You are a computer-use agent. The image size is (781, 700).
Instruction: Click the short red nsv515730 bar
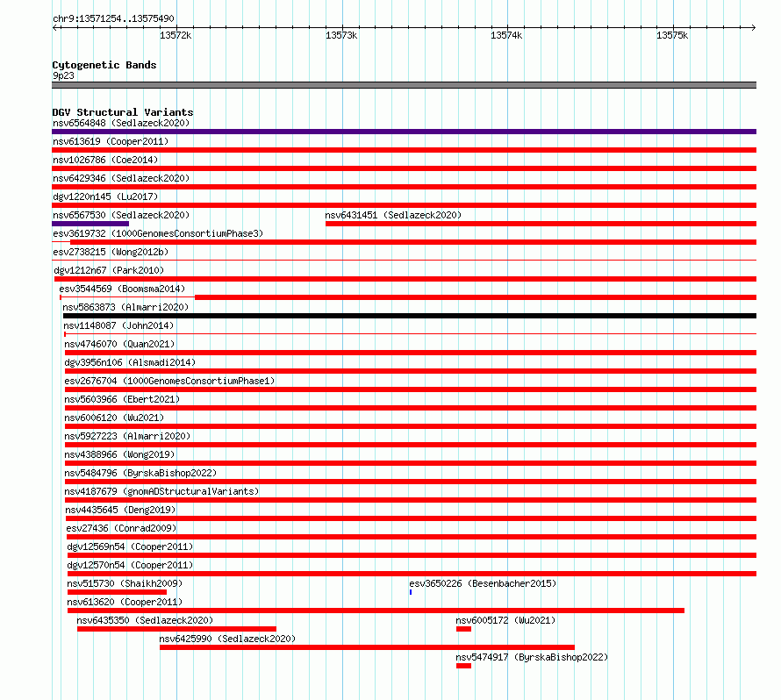coord(117,592)
